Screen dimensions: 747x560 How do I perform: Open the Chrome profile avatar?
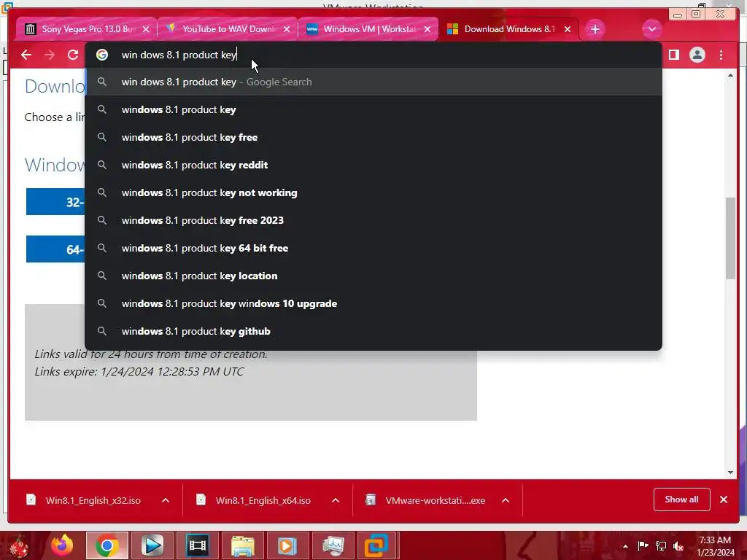pyautogui.click(x=697, y=55)
